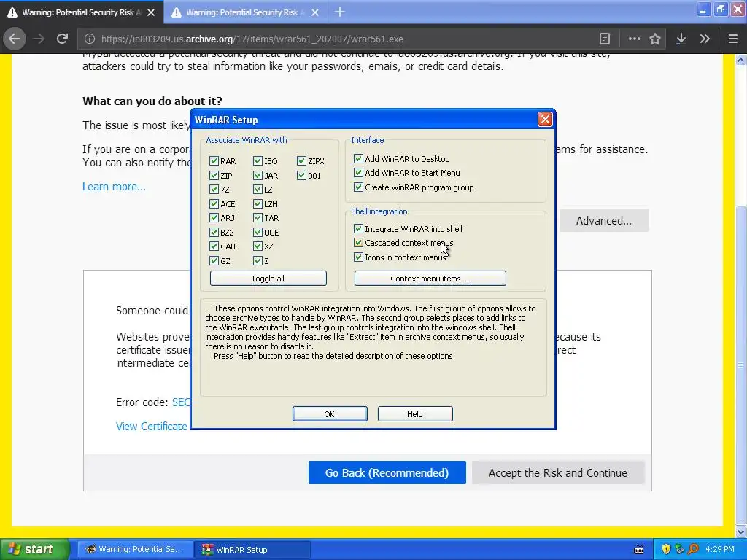Open Context menu items... button
The width and height of the screenshot is (747, 560).
coord(430,279)
